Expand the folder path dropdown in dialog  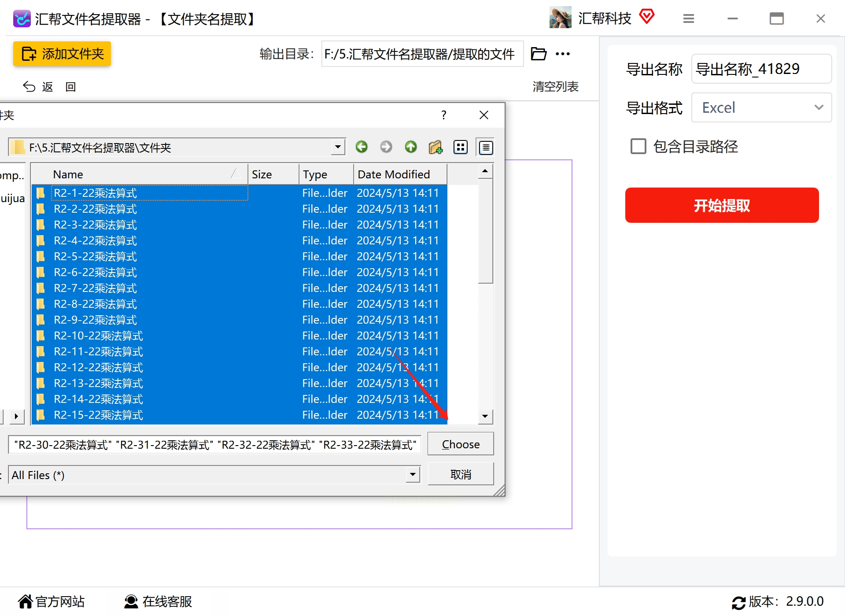point(338,147)
